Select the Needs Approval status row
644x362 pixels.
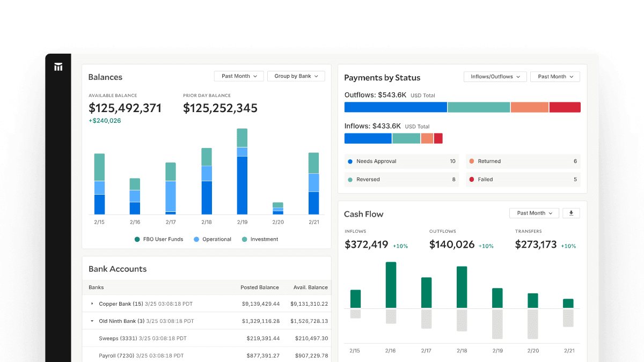click(401, 161)
